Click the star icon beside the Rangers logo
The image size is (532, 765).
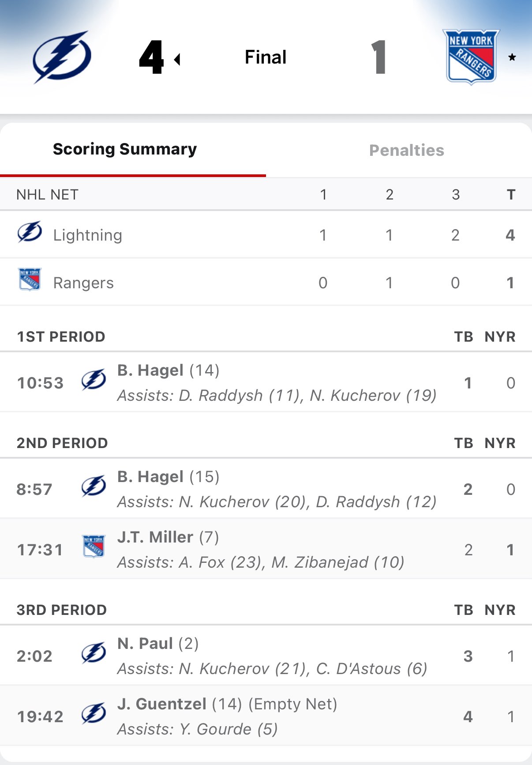pyautogui.click(x=512, y=57)
